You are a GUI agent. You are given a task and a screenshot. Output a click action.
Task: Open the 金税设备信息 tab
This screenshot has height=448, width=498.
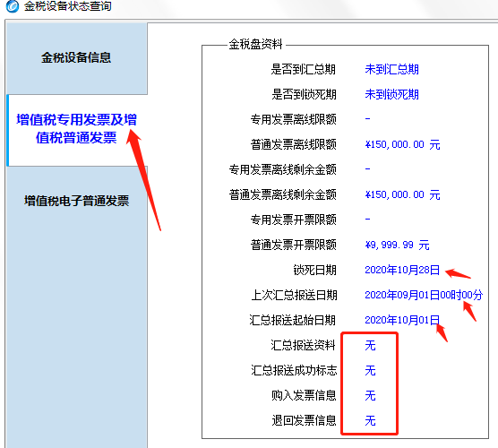(x=76, y=58)
